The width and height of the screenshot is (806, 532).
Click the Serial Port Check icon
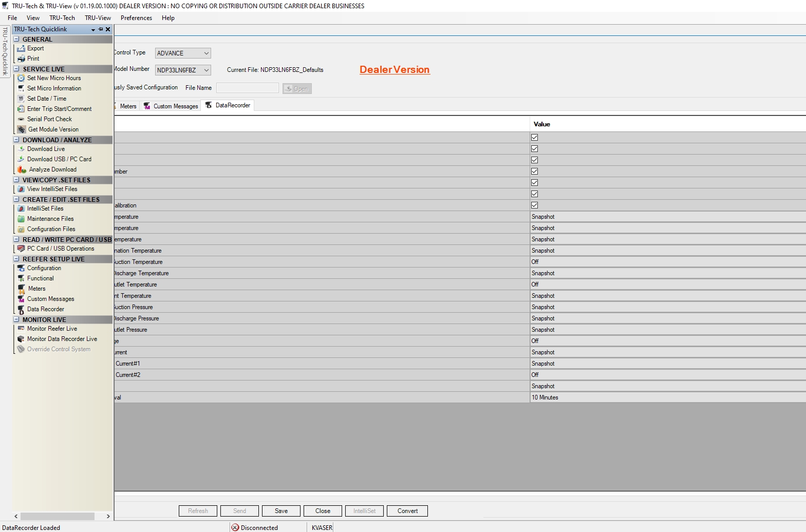(21, 119)
